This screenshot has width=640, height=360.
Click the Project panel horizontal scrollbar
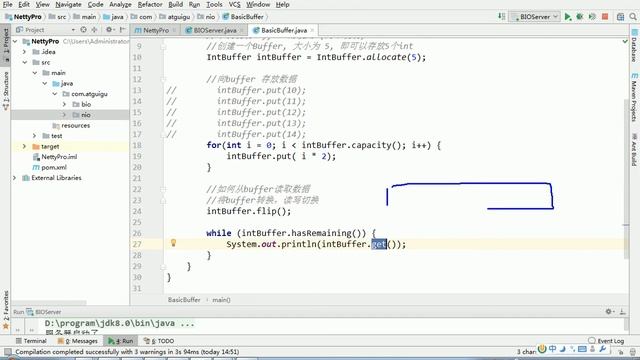coord(49,303)
